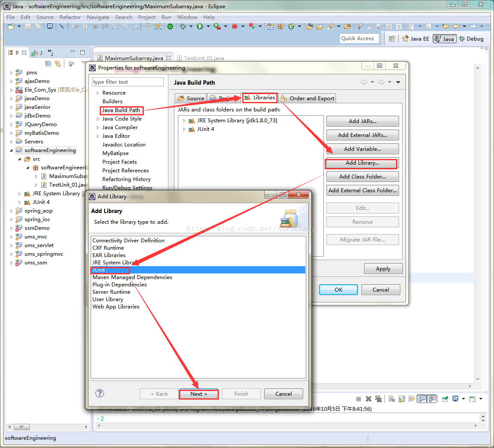Image resolution: width=494 pixels, height=448 pixels.
Task: Click the Next button in Add Library
Action: (199, 394)
